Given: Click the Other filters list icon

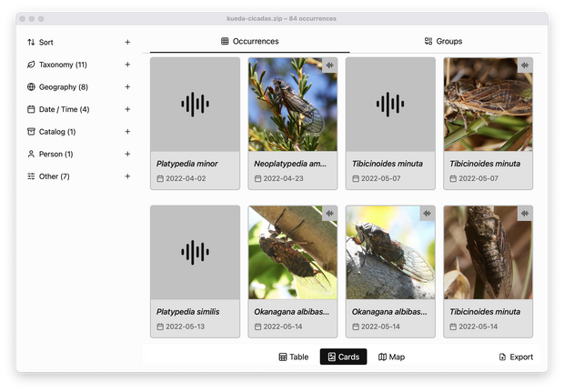Looking at the screenshot, I should tap(31, 176).
